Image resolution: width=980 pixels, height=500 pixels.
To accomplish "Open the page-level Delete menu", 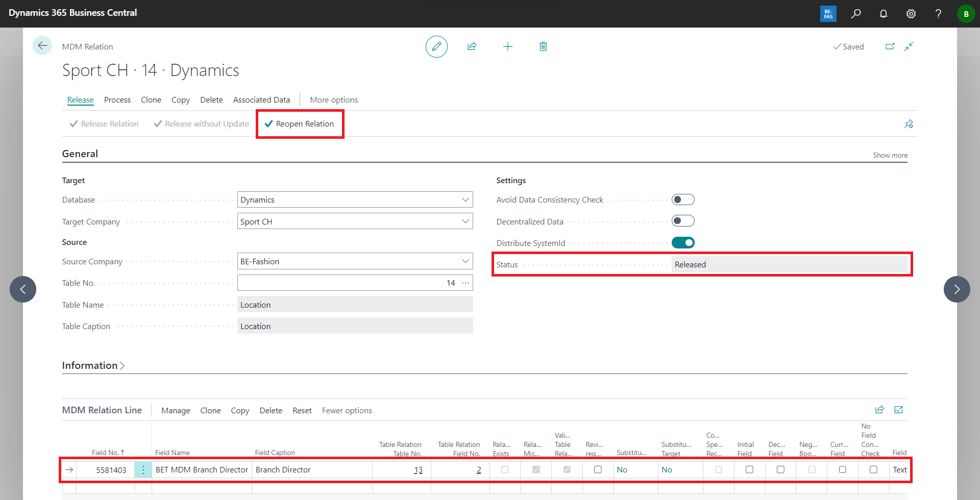I will click(211, 100).
